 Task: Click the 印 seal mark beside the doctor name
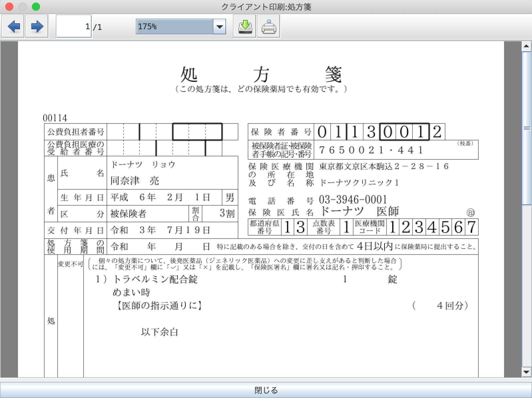tap(470, 213)
